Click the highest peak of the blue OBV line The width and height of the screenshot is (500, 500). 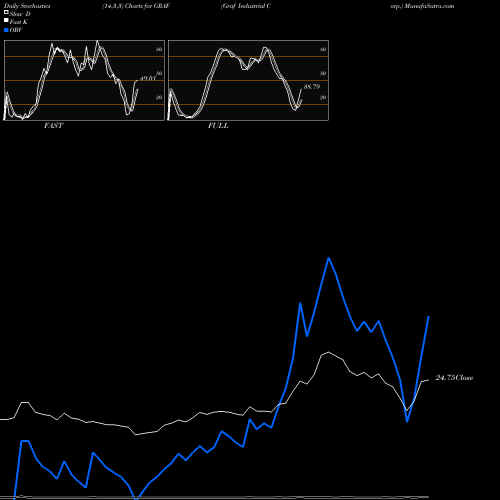(x=329, y=258)
